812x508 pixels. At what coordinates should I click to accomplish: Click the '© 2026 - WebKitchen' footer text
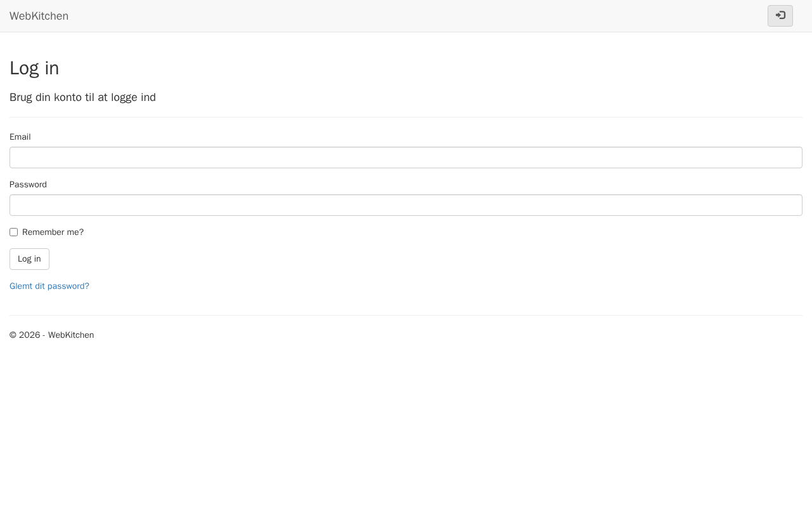[x=51, y=335]
